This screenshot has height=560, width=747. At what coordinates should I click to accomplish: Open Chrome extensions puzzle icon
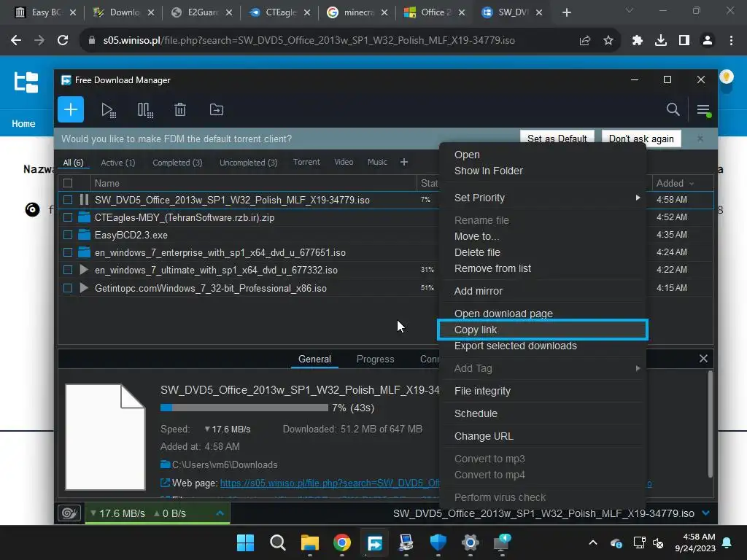(x=638, y=41)
